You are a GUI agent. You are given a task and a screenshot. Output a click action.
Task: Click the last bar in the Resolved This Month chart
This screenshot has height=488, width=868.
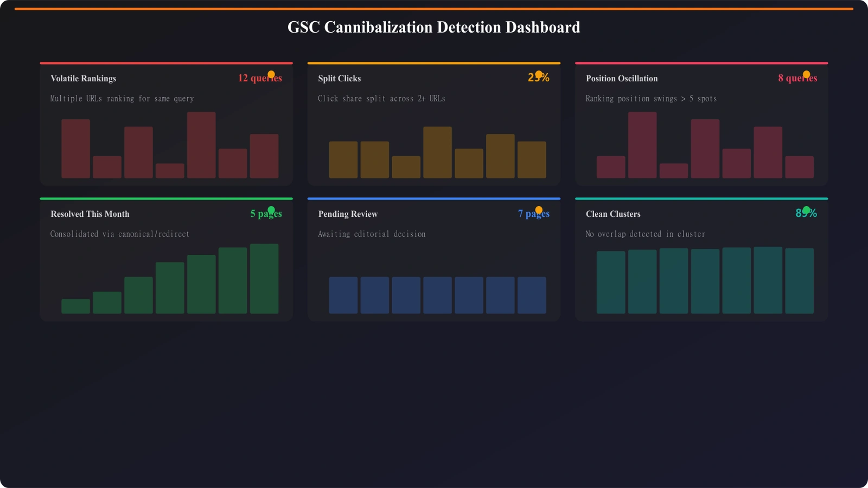click(x=264, y=279)
